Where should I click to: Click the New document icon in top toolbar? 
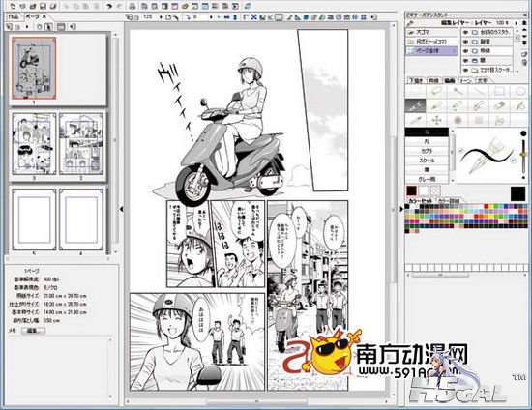tap(13, 6)
